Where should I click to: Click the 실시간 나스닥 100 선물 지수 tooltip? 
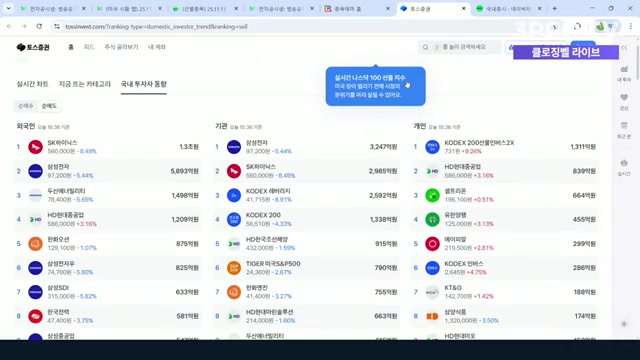coord(376,86)
